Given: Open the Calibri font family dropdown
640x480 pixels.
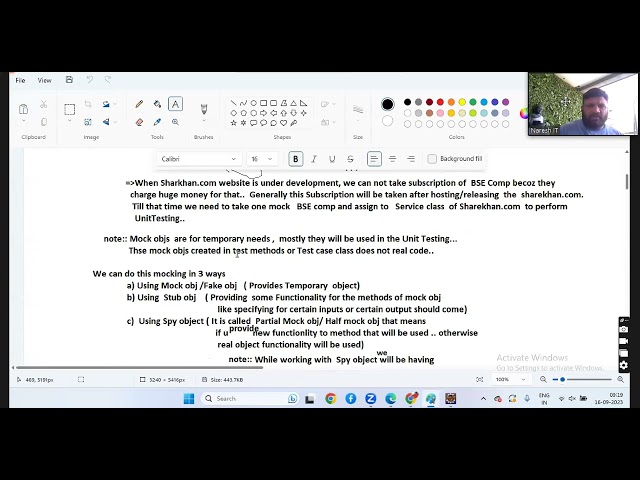Looking at the screenshot, I should [199, 159].
